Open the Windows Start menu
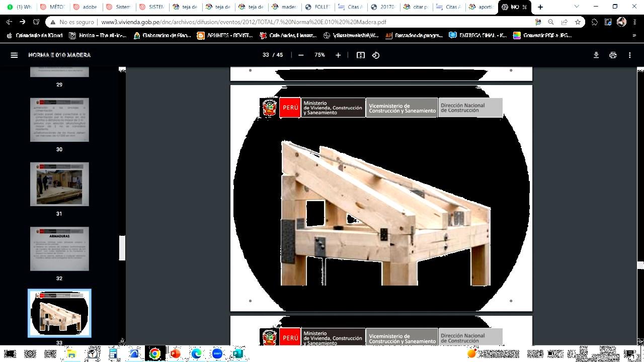644x362 pixels. pos(10,354)
